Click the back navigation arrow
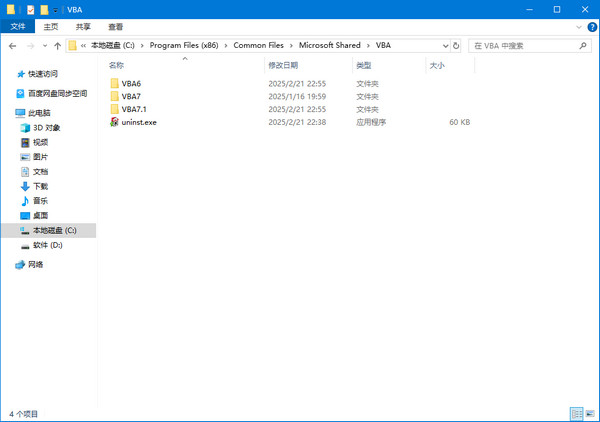The height and width of the screenshot is (422, 600). [12, 45]
